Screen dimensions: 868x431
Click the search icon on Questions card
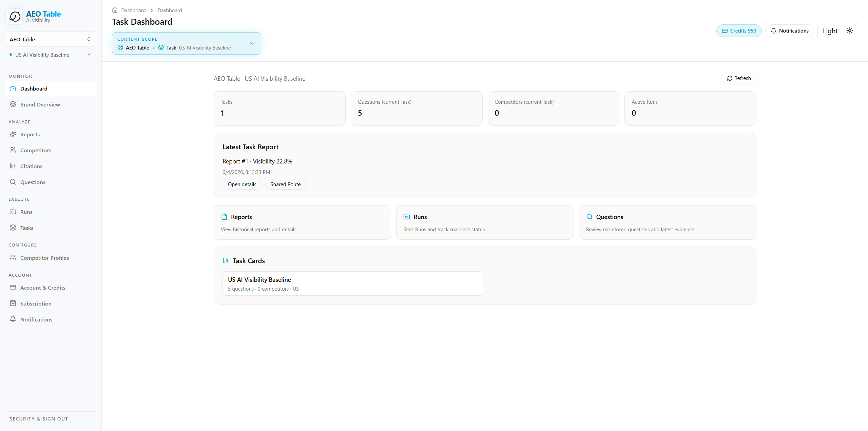point(590,217)
